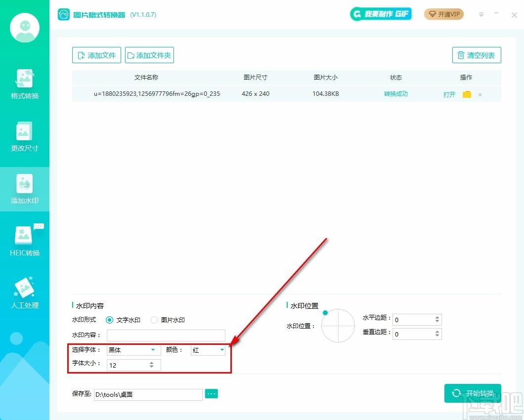Select the 图片水印 radio button
Viewport: 524px width, 420px height.
click(154, 320)
